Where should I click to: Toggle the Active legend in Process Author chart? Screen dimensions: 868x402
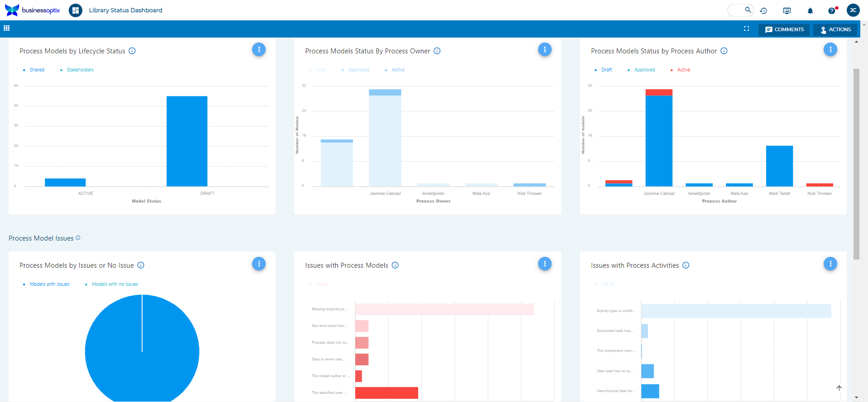point(683,70)
